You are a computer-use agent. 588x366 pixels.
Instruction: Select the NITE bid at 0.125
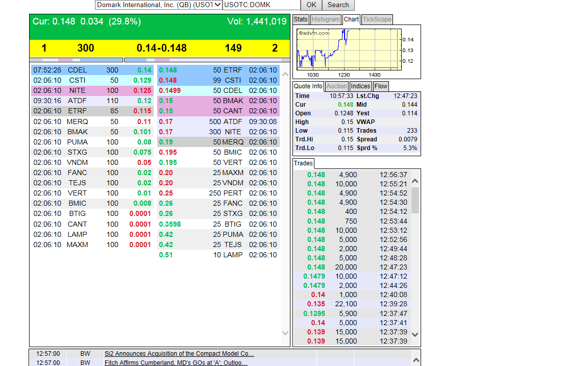tap(92, 90)
